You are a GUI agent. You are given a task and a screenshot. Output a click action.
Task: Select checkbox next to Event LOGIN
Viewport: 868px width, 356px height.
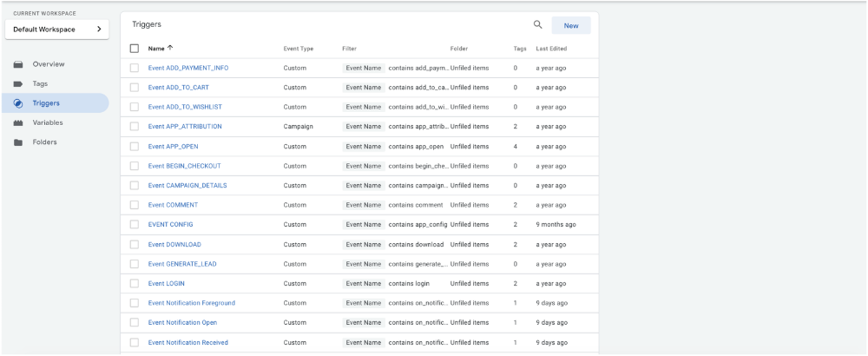(135, 284)
